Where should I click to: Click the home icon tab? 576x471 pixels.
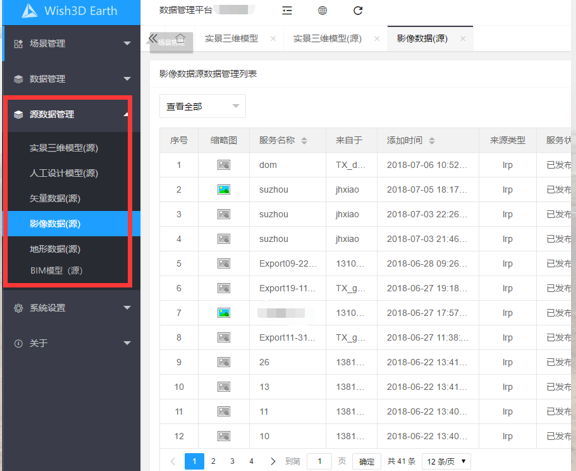(x=180, y=38)
